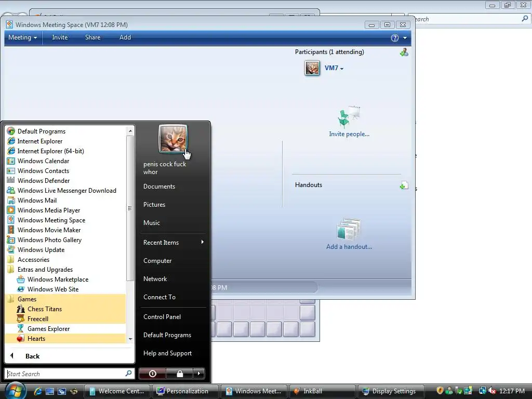Click the programs list scroll-down arrow

[130, 339]
